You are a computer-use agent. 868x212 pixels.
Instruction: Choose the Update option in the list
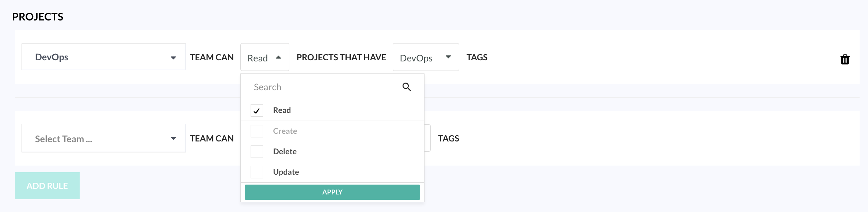click(x=286, y=172)
